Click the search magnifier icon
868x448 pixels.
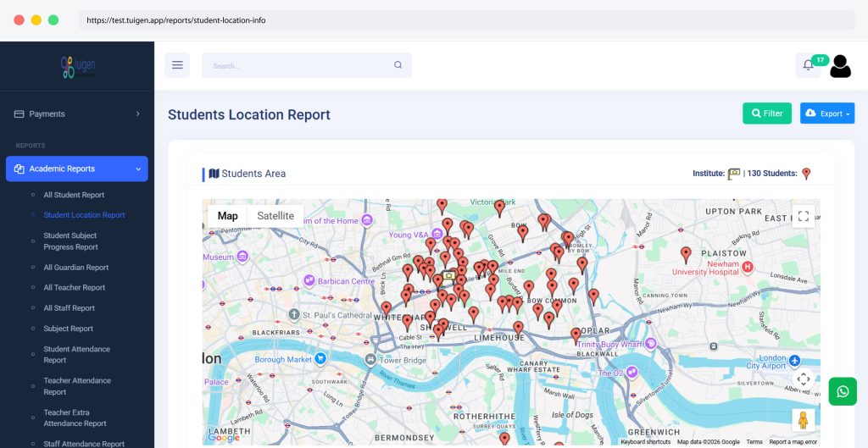click(398, 65)
